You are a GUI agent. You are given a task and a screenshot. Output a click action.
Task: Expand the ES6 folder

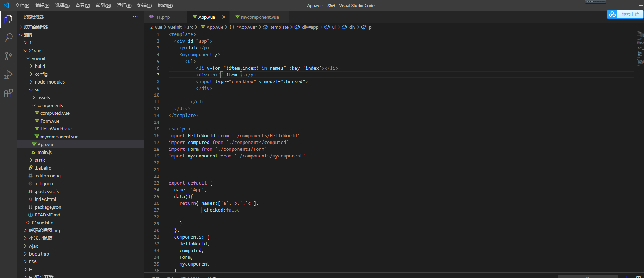click(81, 262)
